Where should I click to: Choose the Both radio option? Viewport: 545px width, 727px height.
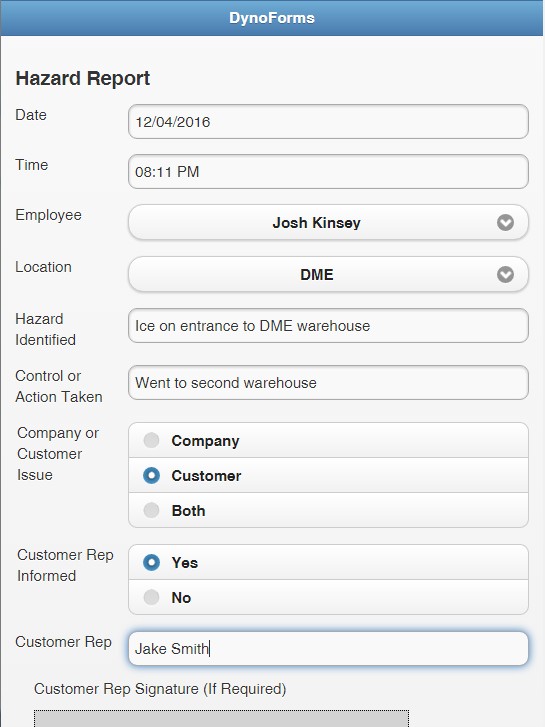328,510
